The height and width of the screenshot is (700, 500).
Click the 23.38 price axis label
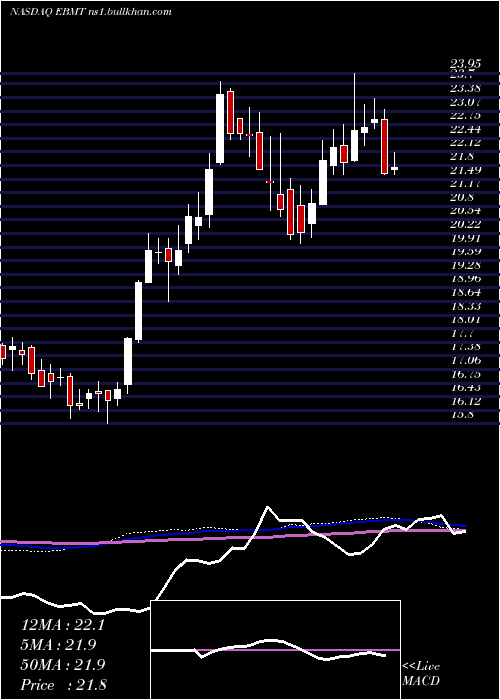pyautogui.click(x=468, y=89)
